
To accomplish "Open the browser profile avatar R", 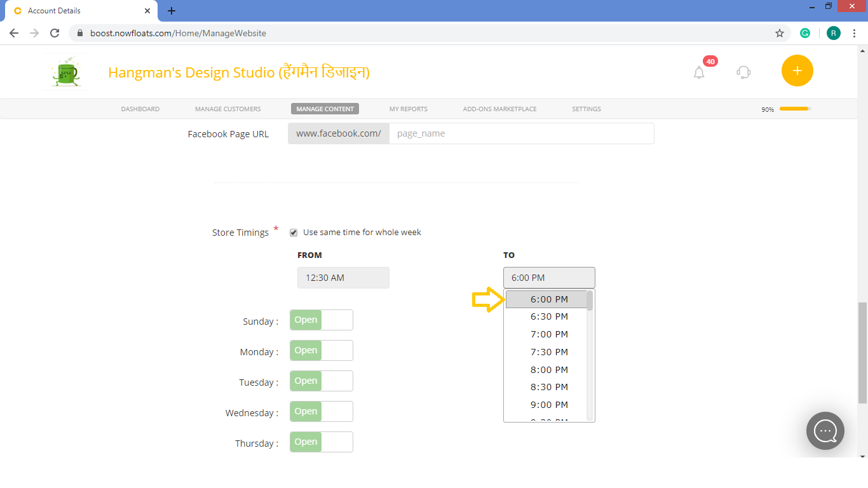I will [x=833, y=32].
